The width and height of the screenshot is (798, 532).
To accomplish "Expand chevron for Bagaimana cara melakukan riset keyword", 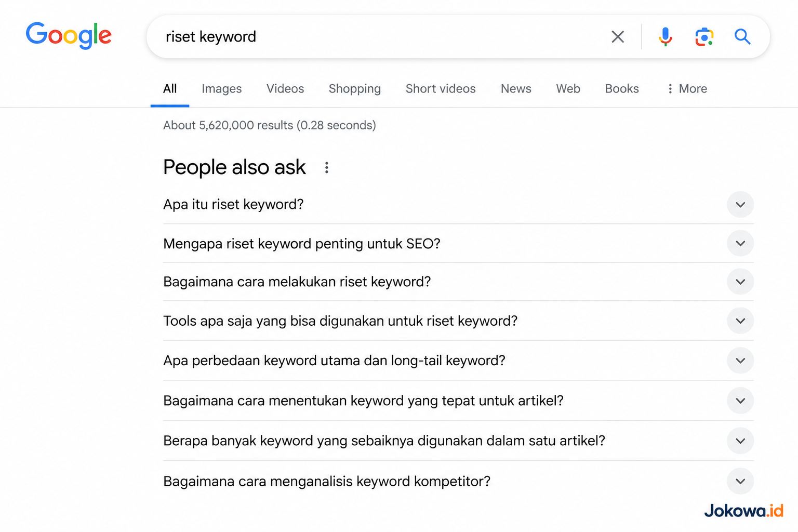I will click(740, 282).
